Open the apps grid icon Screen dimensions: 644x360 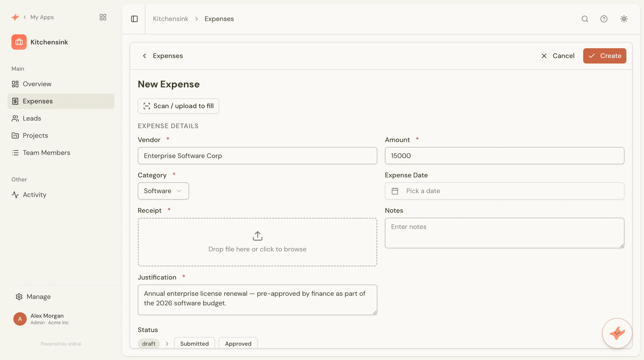click(x=103, y=17)
